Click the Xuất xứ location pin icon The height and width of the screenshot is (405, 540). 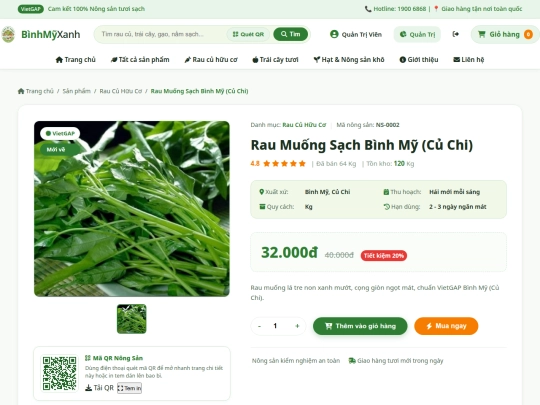[261, 192]
